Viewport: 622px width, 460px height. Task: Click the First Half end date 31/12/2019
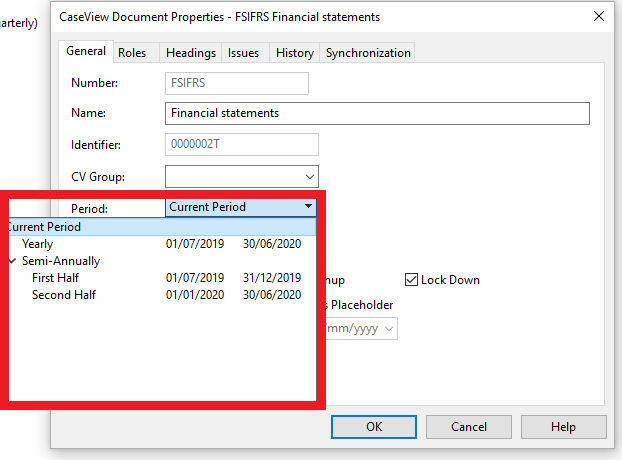point(272,278)
